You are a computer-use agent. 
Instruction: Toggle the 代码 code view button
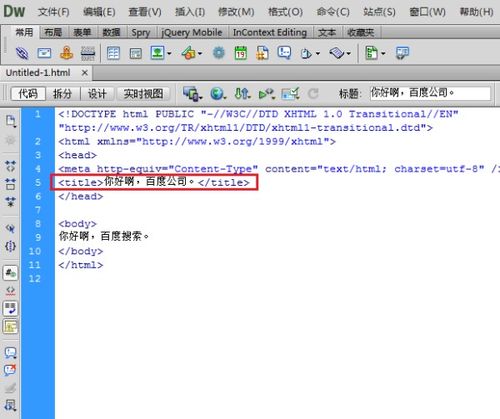pos(28,94)
